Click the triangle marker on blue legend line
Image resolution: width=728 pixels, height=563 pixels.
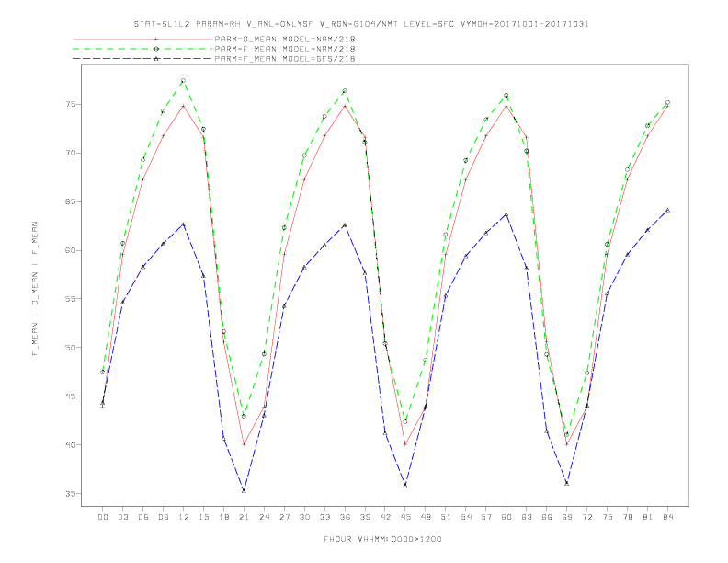coord(156,59)
